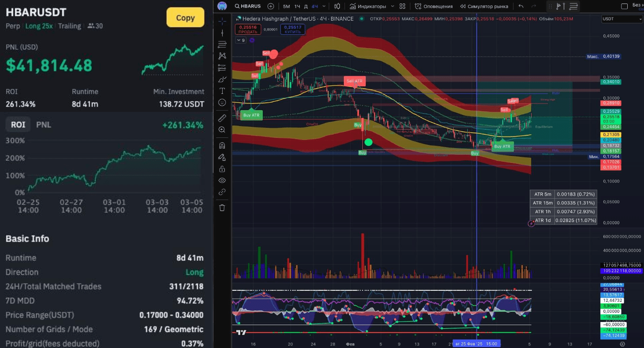Select the crosshair cursor tool
This screenshot has height=348, width=644.
click(x=222, y=21)
